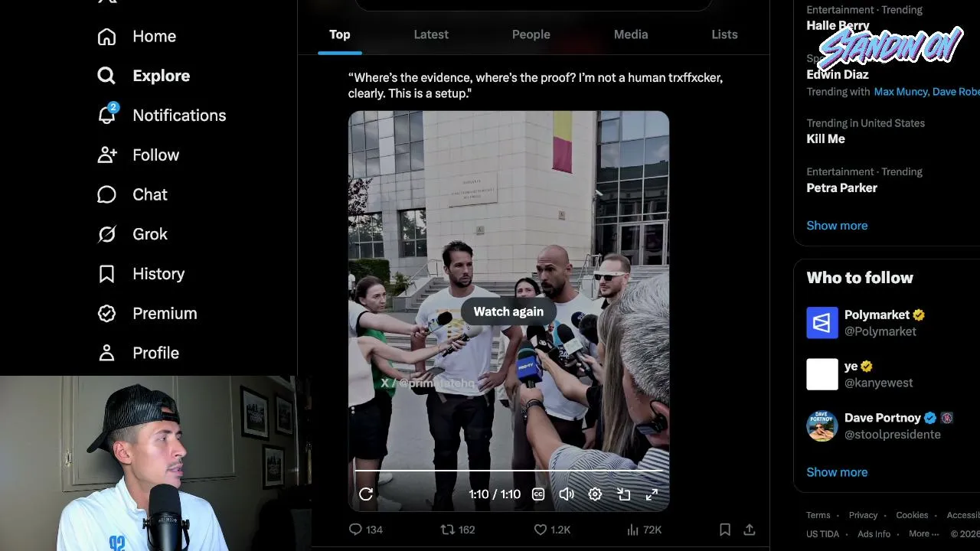
Task: Open the Kill Me trending topic
Action: pos(825,139)
